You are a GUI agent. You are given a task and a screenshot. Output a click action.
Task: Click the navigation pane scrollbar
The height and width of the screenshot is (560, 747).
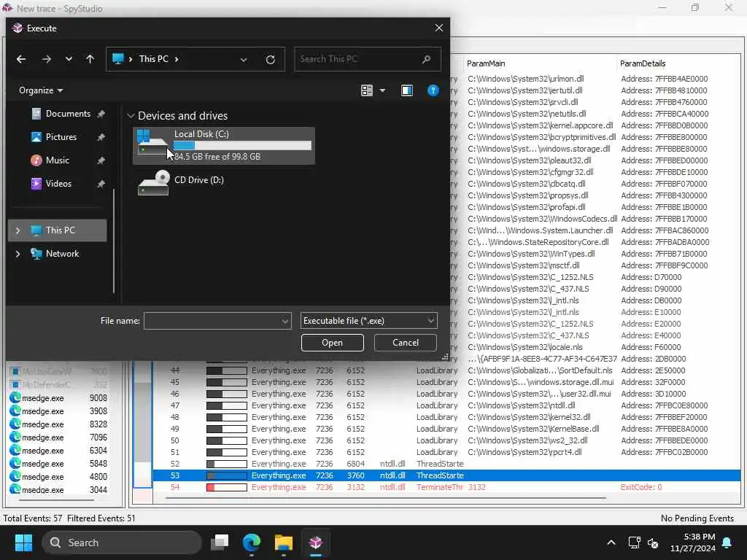pyautogui.click(x=114, y=241)
